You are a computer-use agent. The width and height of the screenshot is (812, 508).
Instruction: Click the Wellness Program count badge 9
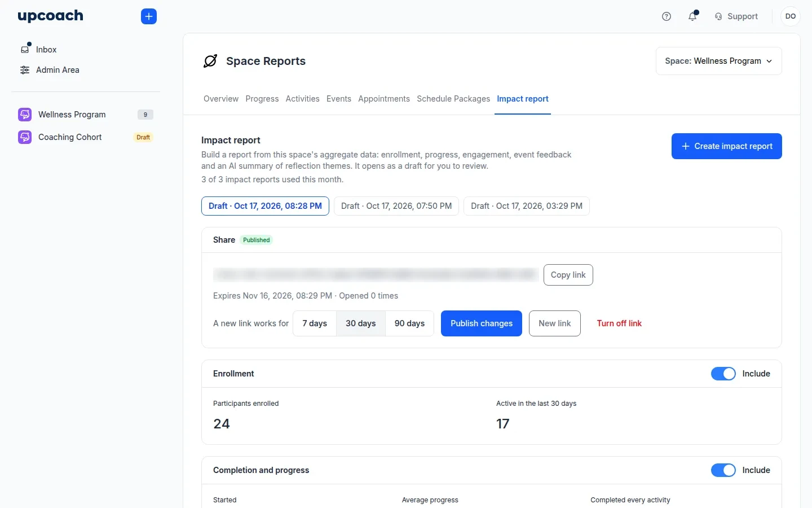[145, 115]
